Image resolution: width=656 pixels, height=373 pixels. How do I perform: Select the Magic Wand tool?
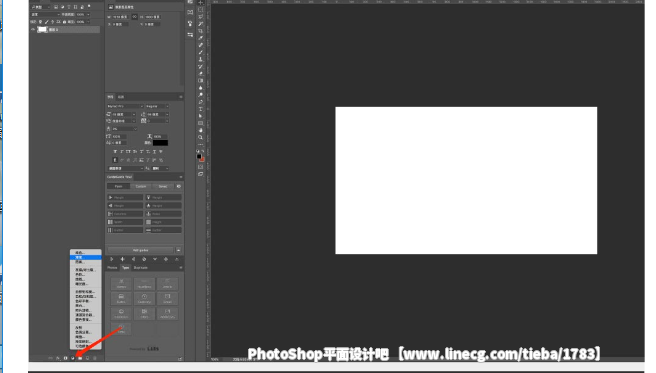pos(201,24)
